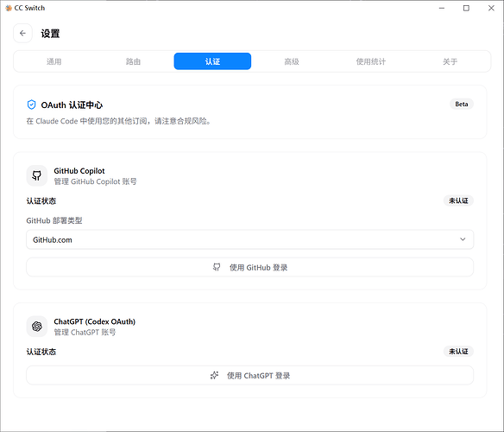Select the 认证 tab
The height and width of the screenshot is (432, 504).
(x=212, y=61)
